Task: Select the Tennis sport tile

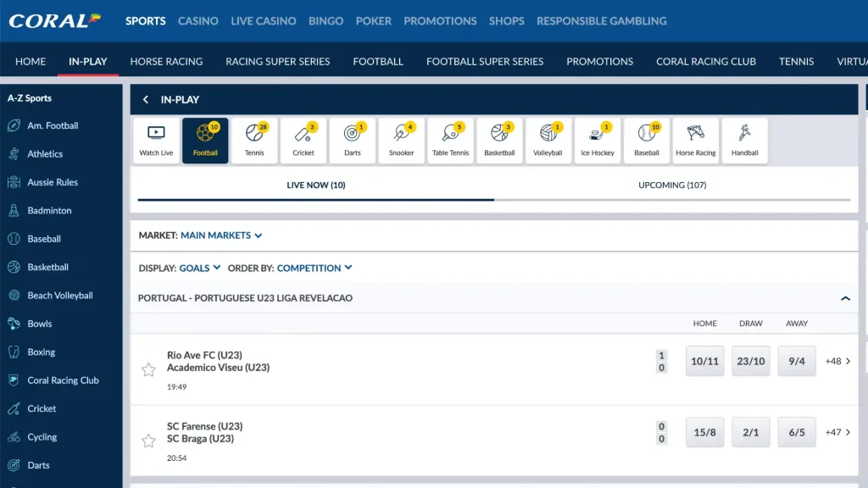Action: (x=254, y=141)
